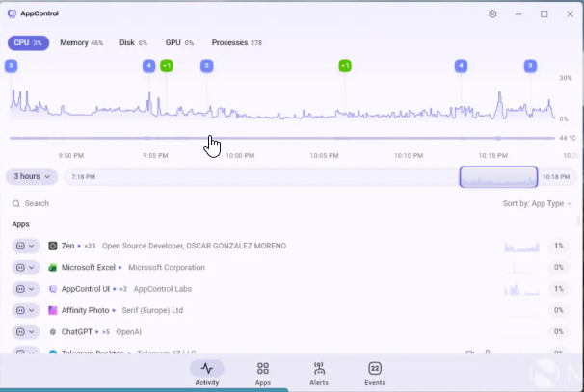Open the control dropdown for Microsoft Excel
Image resolution: width=584 pixels, height=392 pixels.
pos(26,267)
